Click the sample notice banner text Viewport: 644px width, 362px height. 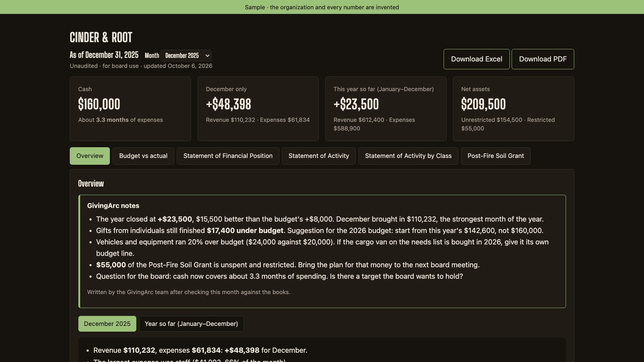click(x=322, y=7)
